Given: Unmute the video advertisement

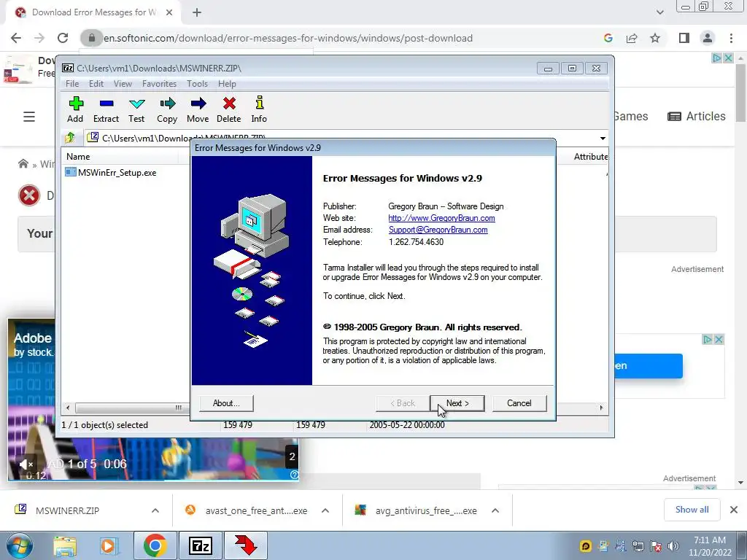Looking at the screenshot, I should [x=26, y=464].
